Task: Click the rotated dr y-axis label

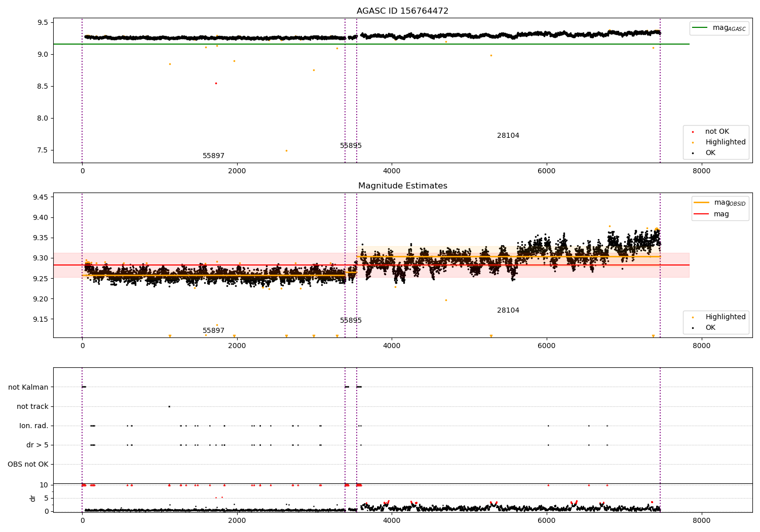Action: coord(33,498)
